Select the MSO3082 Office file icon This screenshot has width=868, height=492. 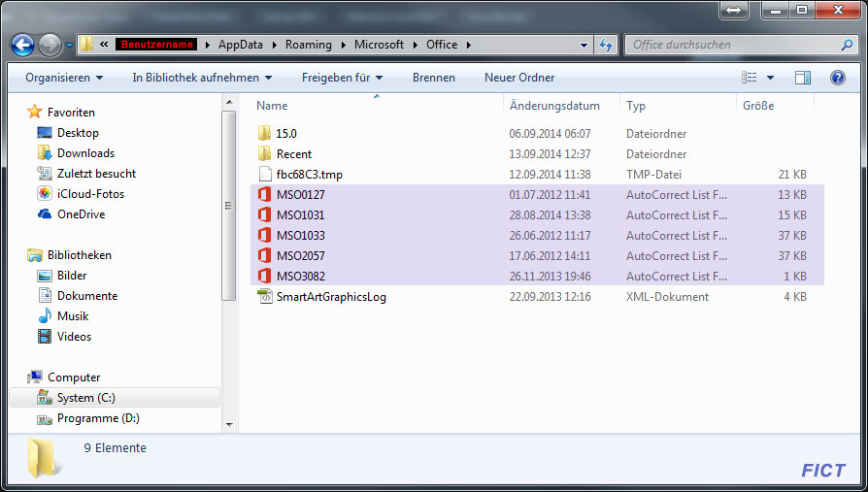(265, 277)
